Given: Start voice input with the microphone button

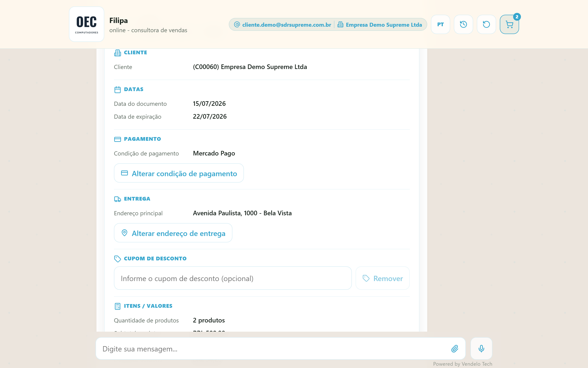Looking at the screenshot, I should (x=481, y=348).
